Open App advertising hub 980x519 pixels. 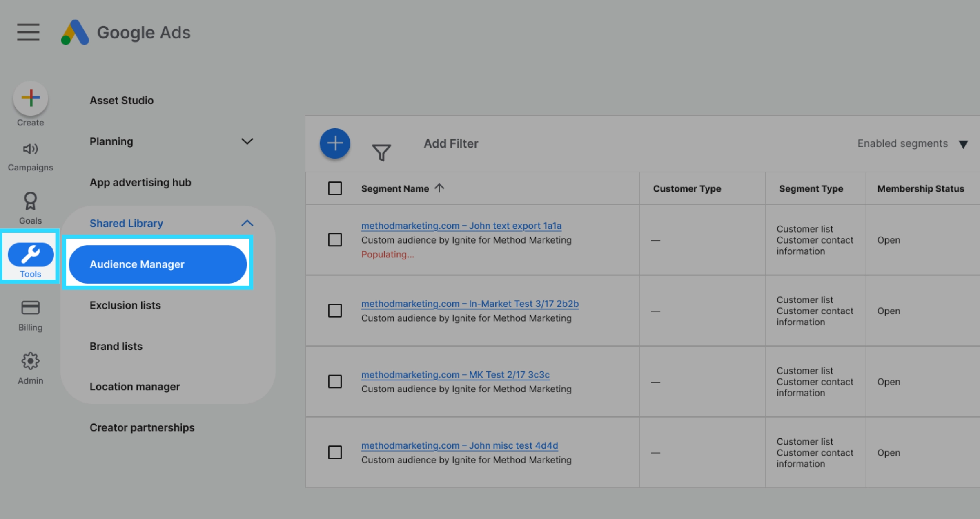pos(140,182)
